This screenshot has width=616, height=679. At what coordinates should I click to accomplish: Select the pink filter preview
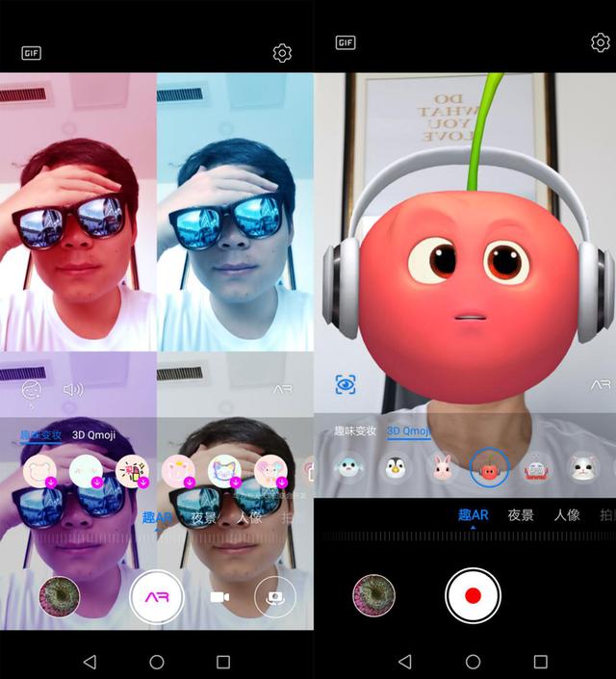[x=78, y=212]
